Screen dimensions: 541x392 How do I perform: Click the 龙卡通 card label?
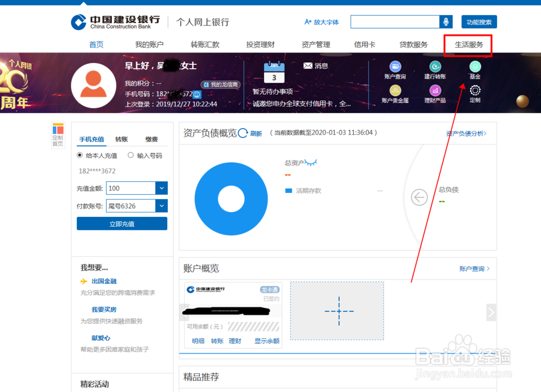[269, 290]
